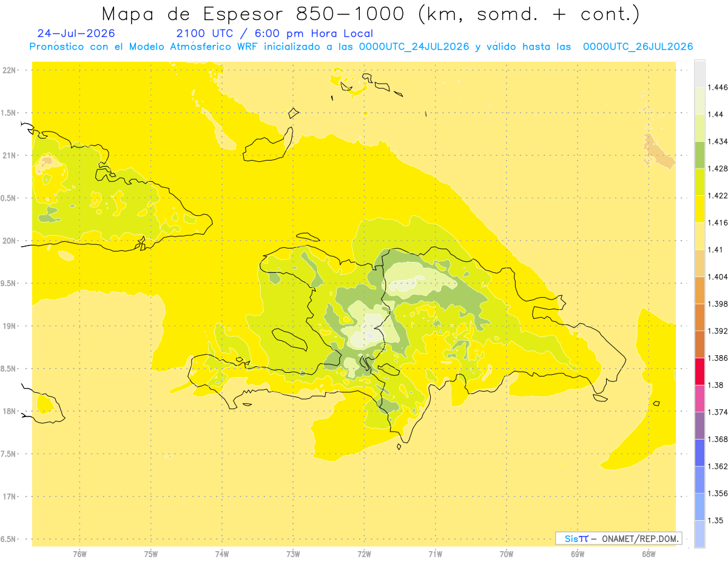Image resolution: width=728 pixels, height=562 pixels.
Task: Select the '1.404' legend value
Action: pos(717,276)
